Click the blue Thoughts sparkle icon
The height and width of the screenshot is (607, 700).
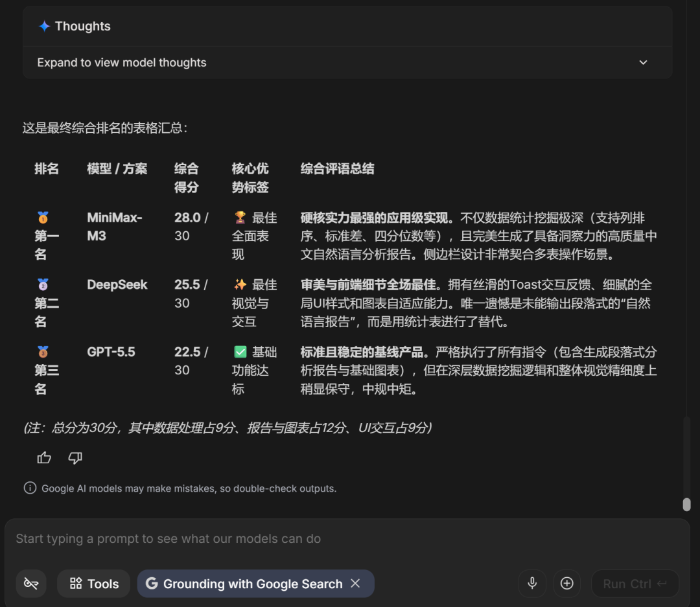44,27
